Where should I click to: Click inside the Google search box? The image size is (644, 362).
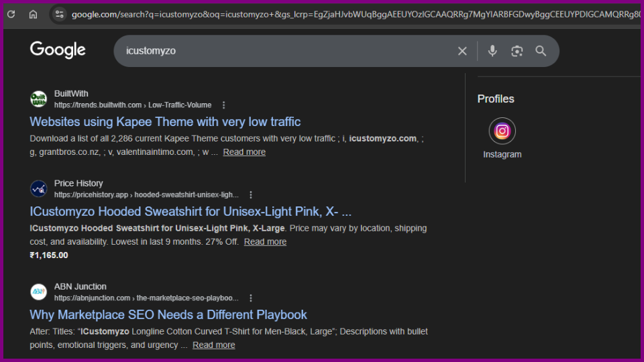pos(282,51)
